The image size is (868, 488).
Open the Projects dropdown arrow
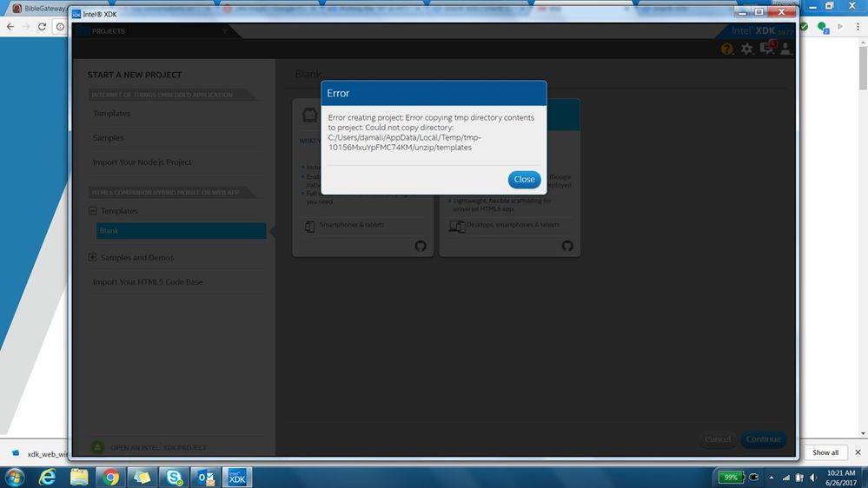224,31
